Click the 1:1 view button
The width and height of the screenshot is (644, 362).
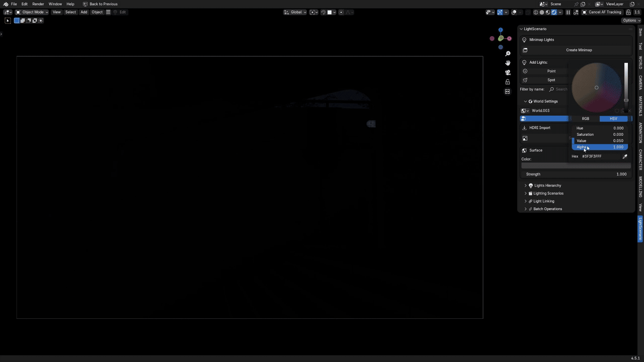[637, 12]
